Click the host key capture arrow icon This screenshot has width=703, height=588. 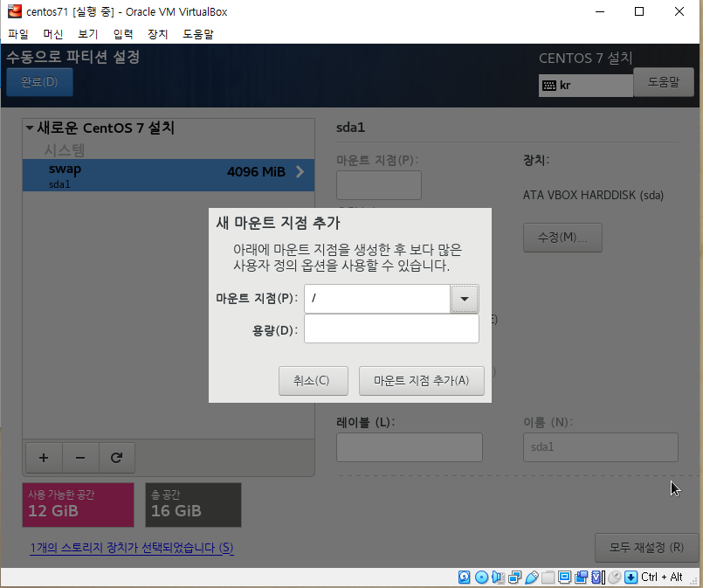pos(631,577)
